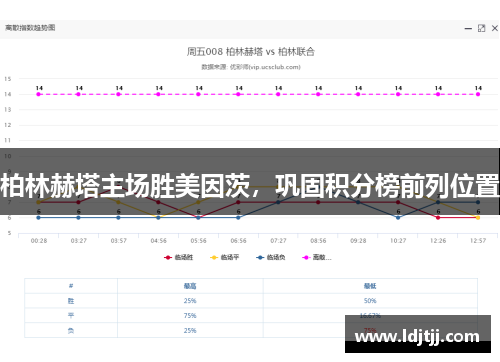Click the 06:56 x-axis time label
The height and width of the screenshot is (362, 500).
(239, 241)
